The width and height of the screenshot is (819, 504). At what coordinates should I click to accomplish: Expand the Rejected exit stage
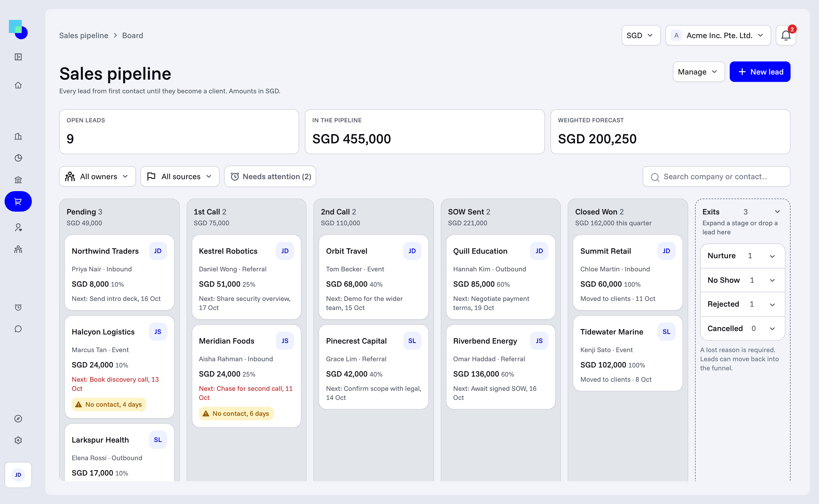pos(743,304)
